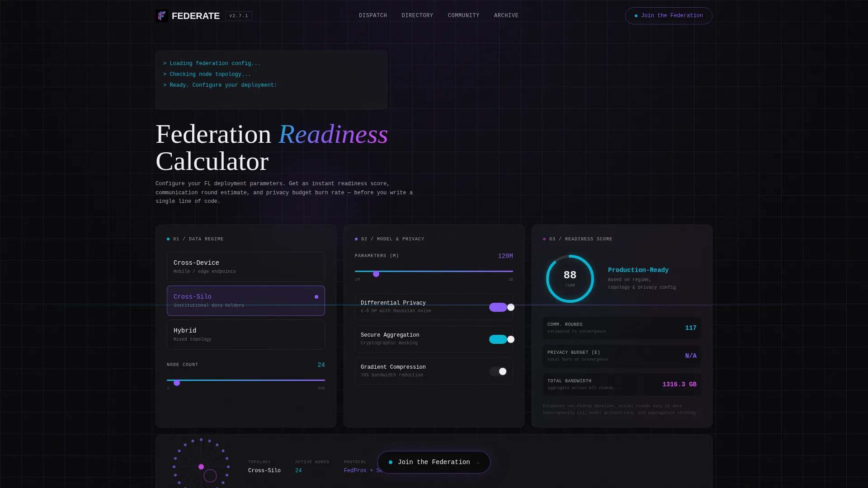
Task: Click the topology Cross-Silo summary value
Action: pyautogui.click(x=264, y=470)
